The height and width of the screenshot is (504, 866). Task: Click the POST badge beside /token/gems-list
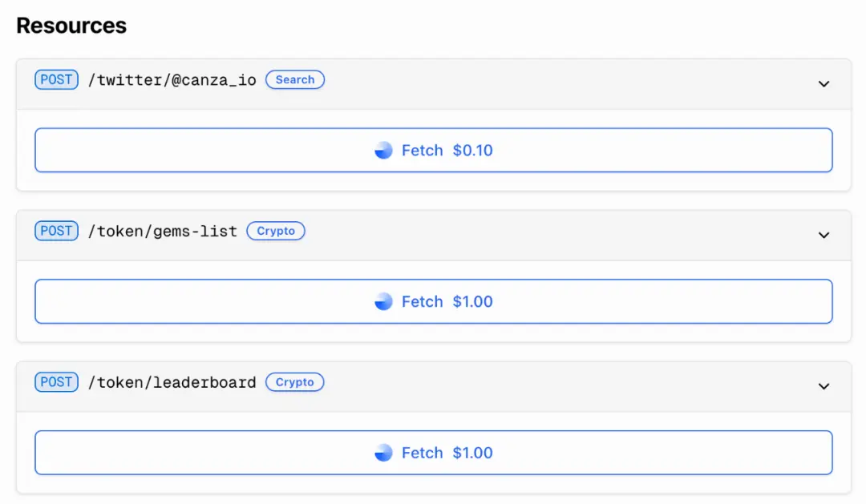(56, 231)
